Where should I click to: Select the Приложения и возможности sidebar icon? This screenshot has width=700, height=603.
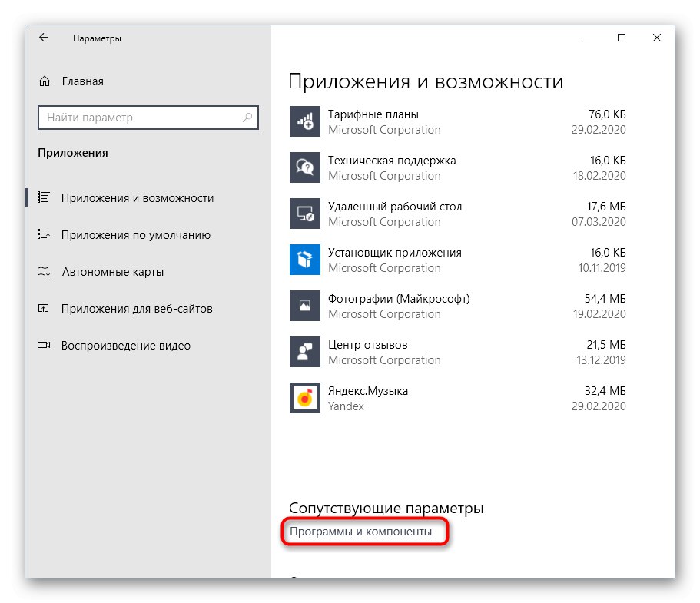point(45,197)
